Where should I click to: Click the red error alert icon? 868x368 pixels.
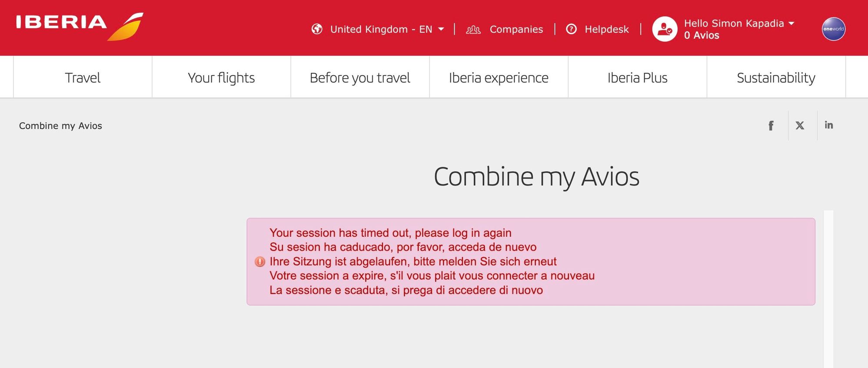(260, 262)
